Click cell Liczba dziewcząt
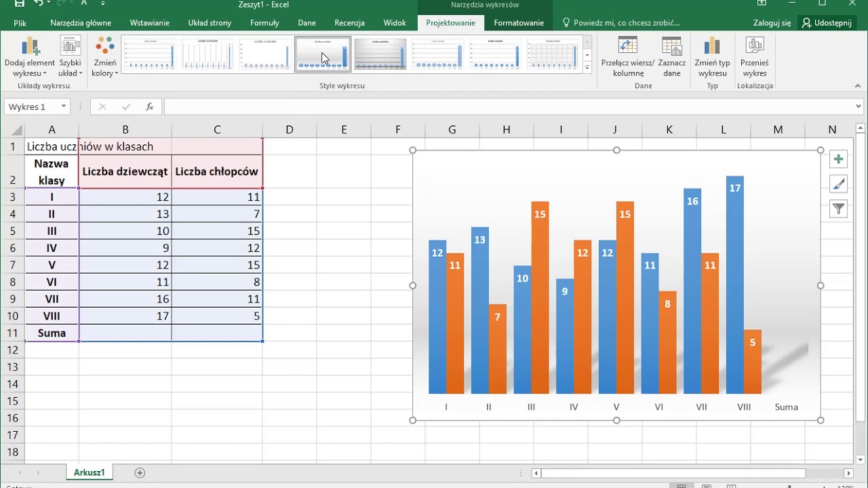This screenshot has height=488, width=868. click(125, 171)
